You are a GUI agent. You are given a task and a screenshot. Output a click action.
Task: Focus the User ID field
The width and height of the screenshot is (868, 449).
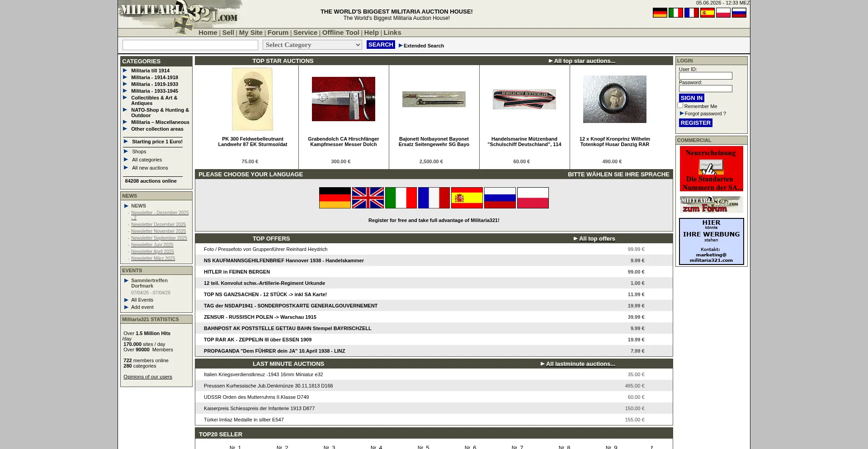point(705,76)
